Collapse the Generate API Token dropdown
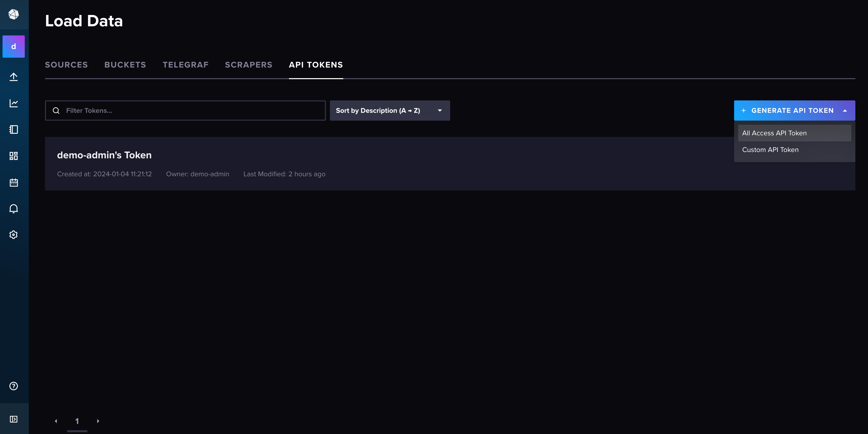 pos(794,111)
